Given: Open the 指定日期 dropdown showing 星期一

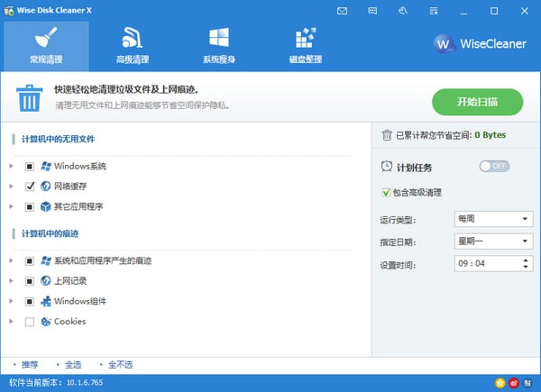Looking at the screenshot, I should pos(493,242).
